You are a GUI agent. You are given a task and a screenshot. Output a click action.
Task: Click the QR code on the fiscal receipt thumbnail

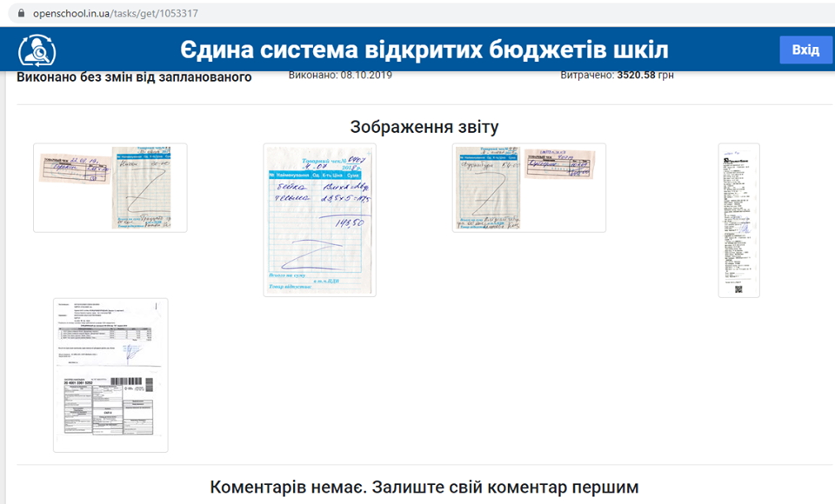coord(738,285)
